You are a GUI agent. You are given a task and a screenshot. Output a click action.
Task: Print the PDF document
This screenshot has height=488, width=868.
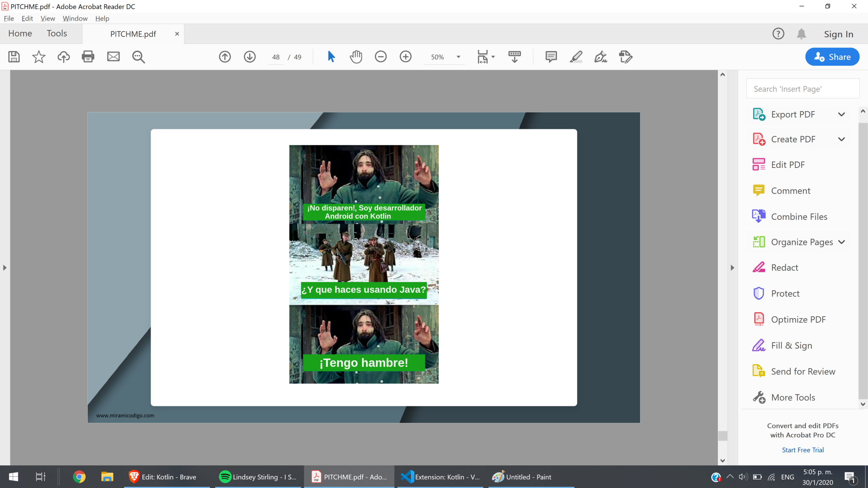tap(88, 57)
